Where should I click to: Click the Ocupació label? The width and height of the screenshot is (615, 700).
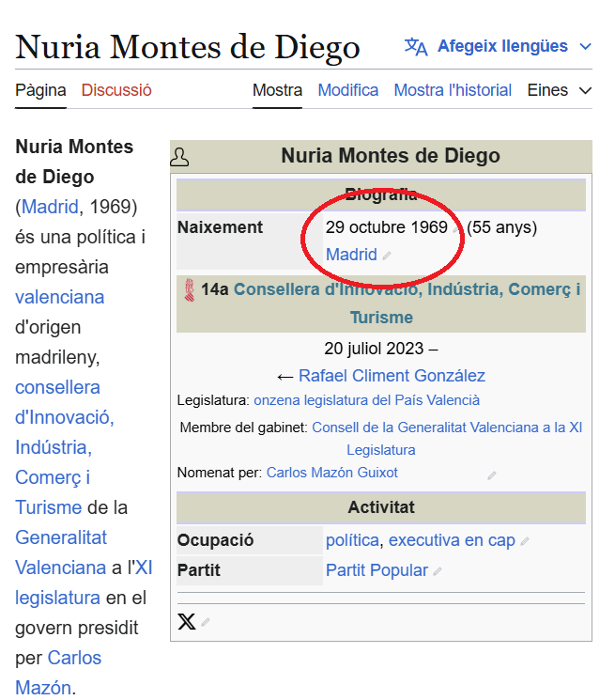click(x=215, y=540)
